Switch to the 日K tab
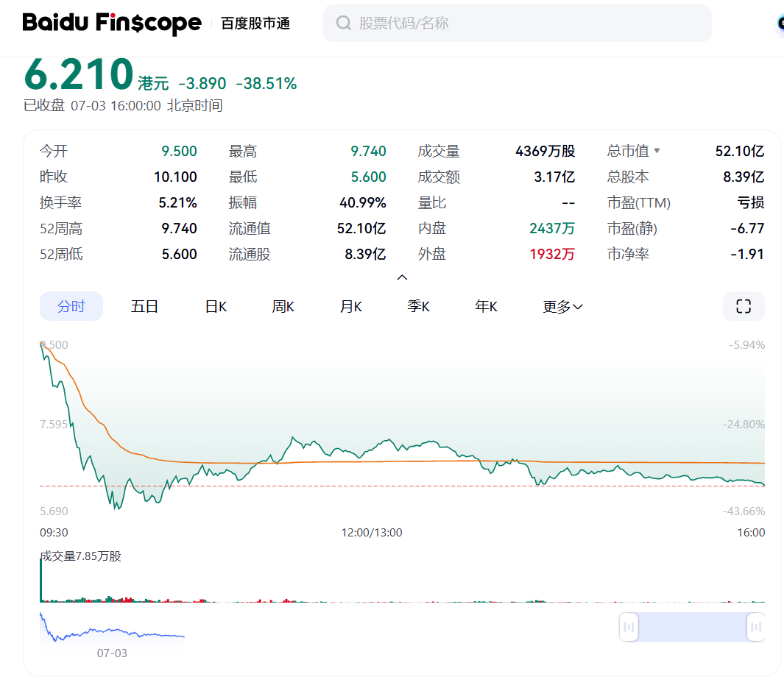 coord(216,306)
